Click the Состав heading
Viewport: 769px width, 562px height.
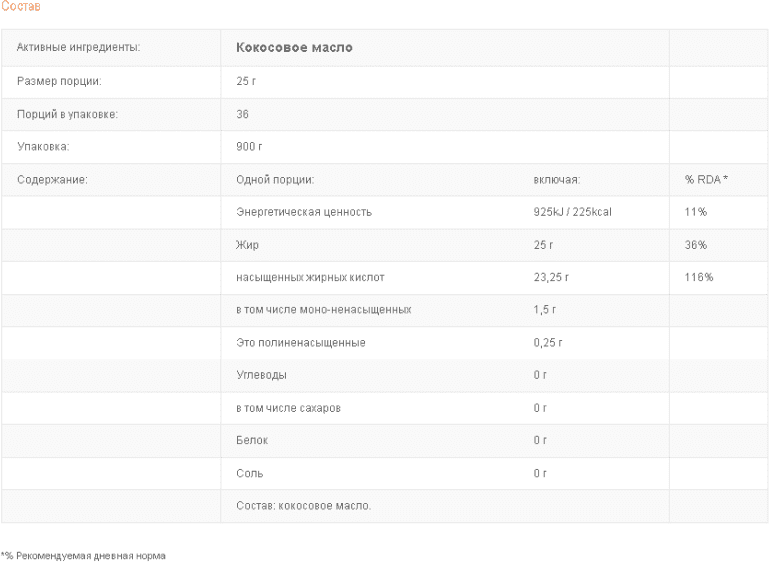click(21, 6)
